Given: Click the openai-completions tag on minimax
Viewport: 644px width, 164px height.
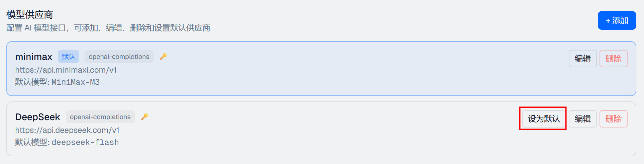Looking at the screenshot, I should 119,57.
